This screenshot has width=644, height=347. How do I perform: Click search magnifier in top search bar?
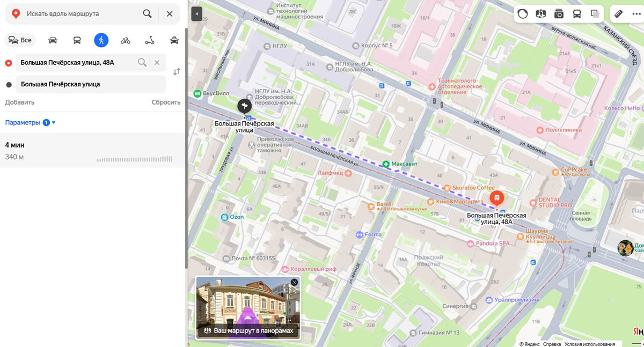coord(147,14)
